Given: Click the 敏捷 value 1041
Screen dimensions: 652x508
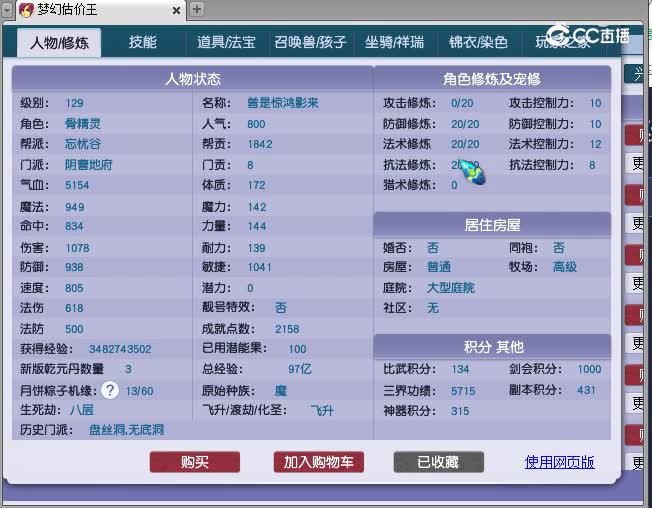Looking at the screenshot, I should (x=259, y=267).
